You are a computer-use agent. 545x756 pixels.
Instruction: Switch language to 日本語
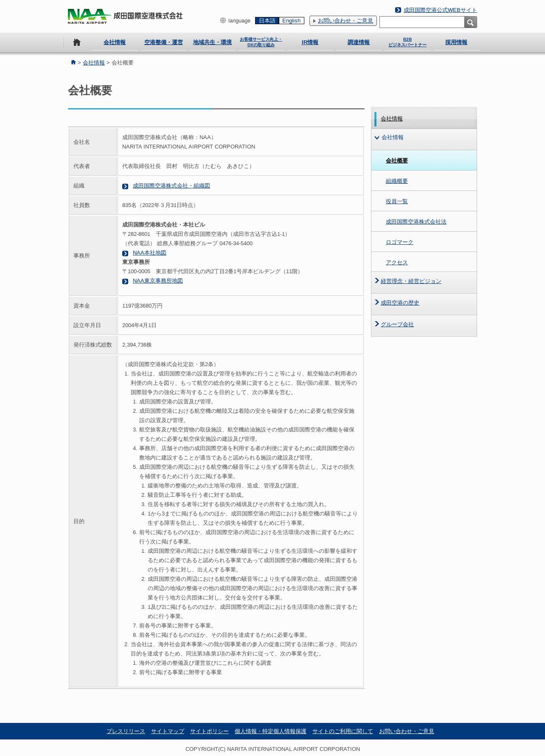[x=267, y=20]
